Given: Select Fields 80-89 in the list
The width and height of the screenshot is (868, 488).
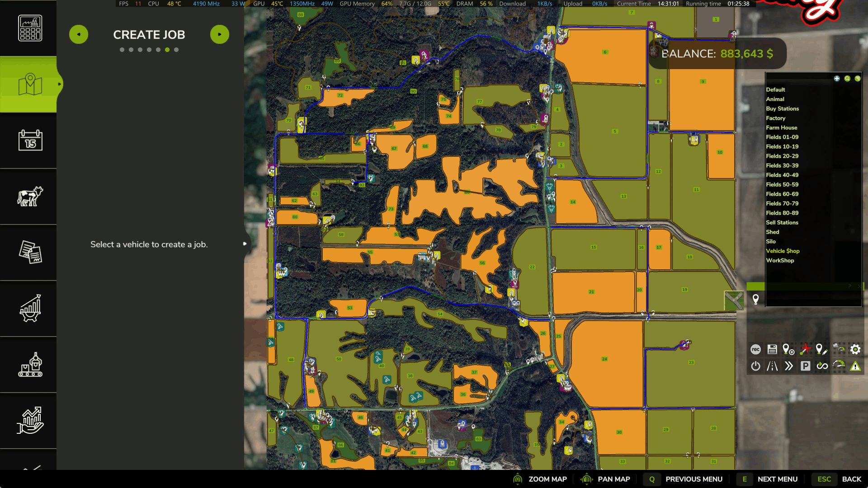Looking at the screenshot, I should coord(782,213).
